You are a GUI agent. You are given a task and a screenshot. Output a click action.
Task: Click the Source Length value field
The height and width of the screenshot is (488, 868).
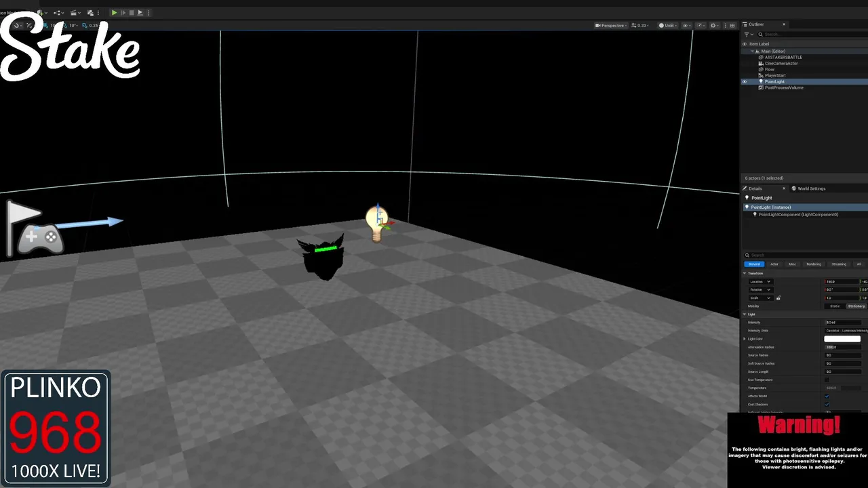[x=843, y=371]
